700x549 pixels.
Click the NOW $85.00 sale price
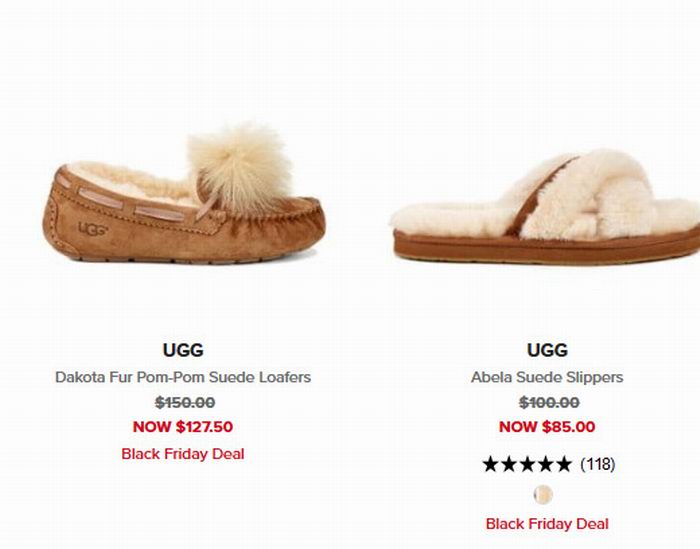click(x=547, y=427)
